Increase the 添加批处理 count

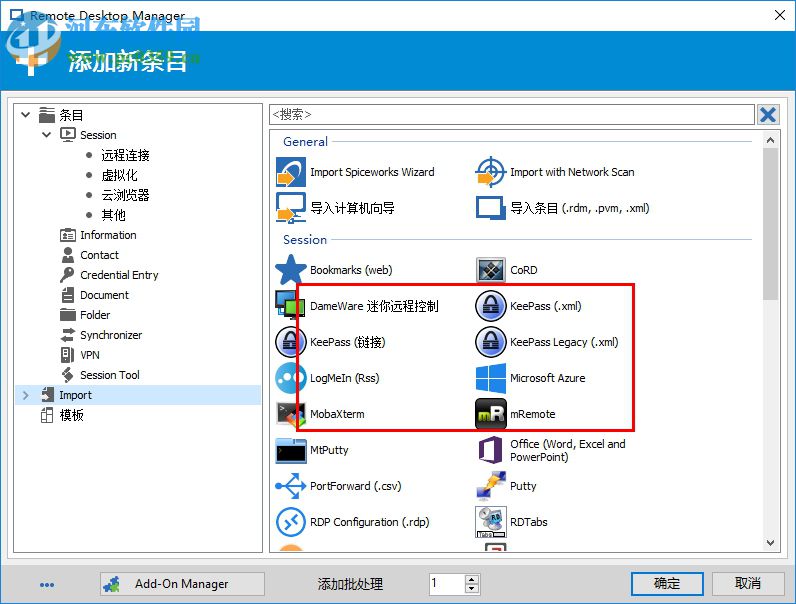pyautogui.click(x=472, y=579)
